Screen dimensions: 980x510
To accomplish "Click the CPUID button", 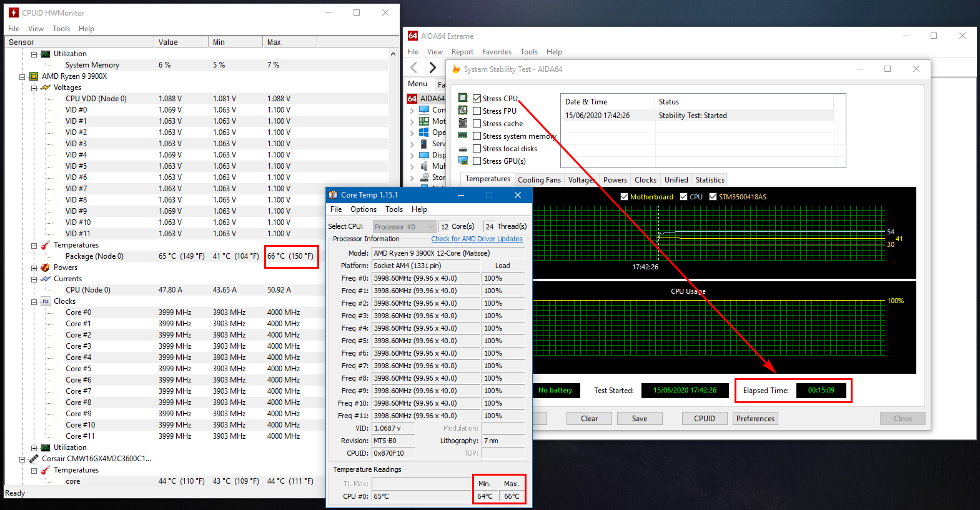I will [705, 419].
